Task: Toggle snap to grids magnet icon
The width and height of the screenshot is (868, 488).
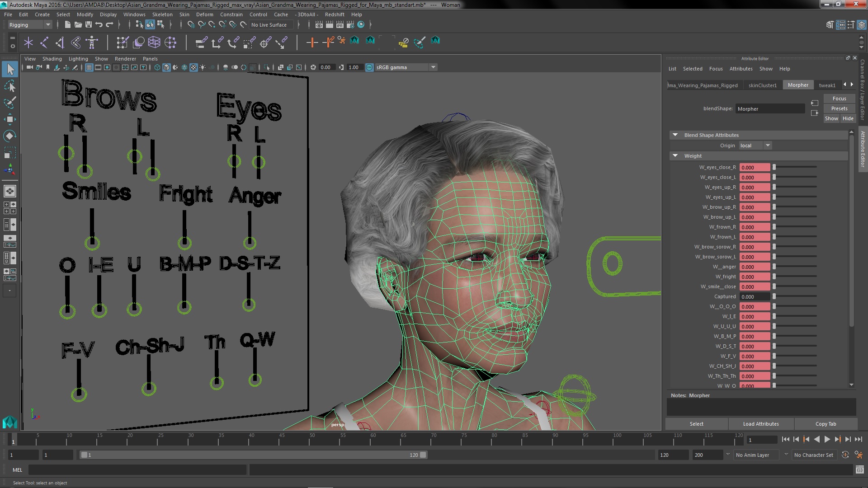Action: pos(191,24)
